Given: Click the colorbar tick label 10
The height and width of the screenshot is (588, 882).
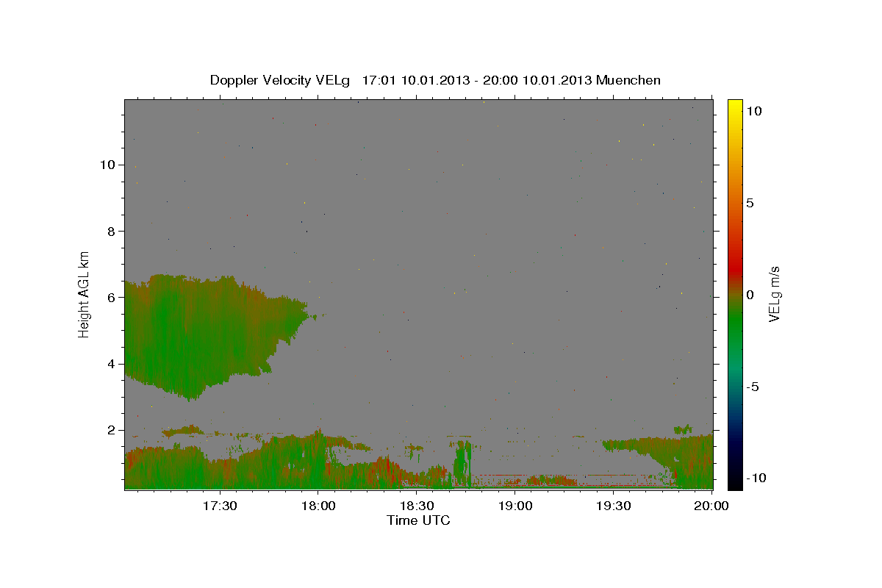Looking at the screenshot, I should [x=753, y=110].
